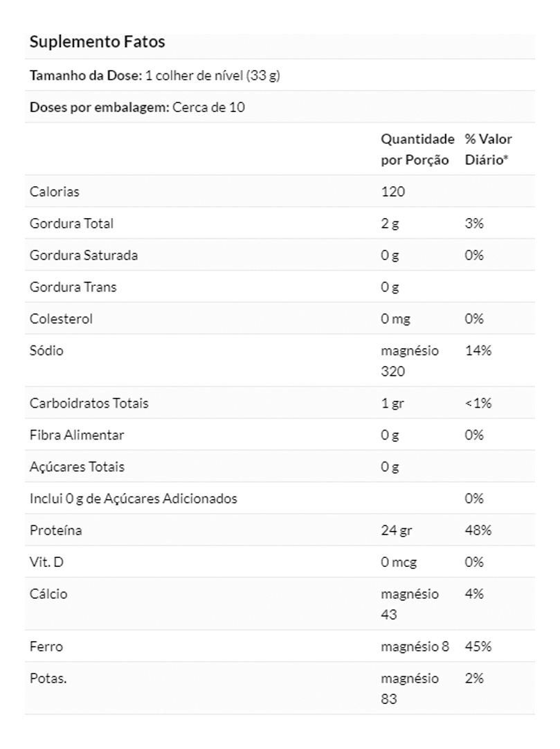Select the "Tamanho da Dose" row text
Screen dimensions: 560x749
pyautogui.click(x=154, y=75)
